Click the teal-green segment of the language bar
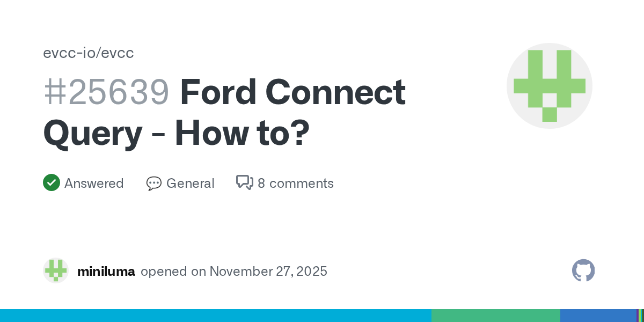Viewport: 644px width, 322px height. pos(495,316)
